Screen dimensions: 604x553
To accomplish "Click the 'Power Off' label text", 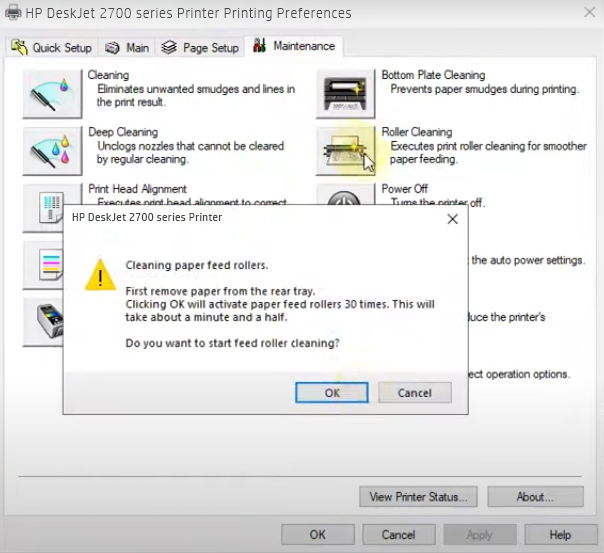I will [404, 189].
